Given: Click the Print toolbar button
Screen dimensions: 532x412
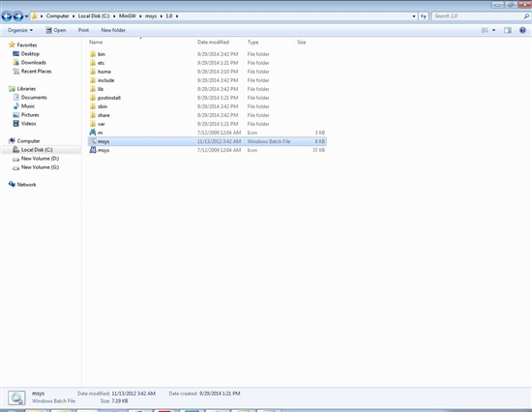Looking at the screenshot, I should [83, 30].
